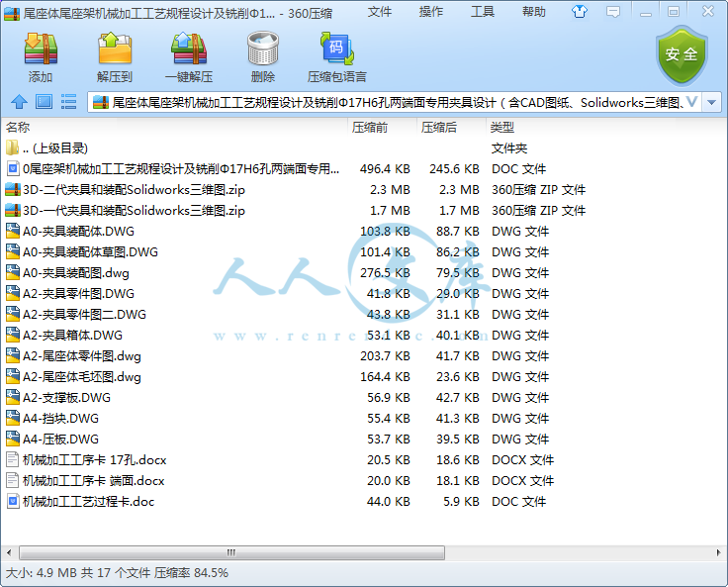The image size is (728, 587).
Task: Click the 删除 (Delete) trash icon
Action: [263, 49]
